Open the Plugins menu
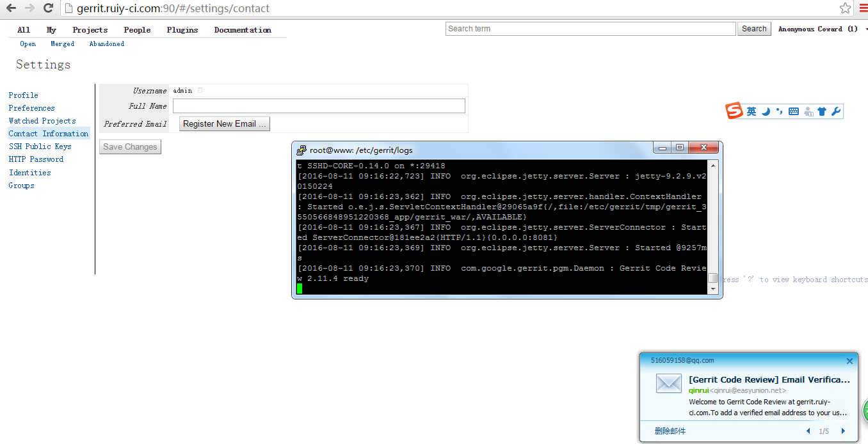This screenshot has height=444, width=868. click(182, 30)
